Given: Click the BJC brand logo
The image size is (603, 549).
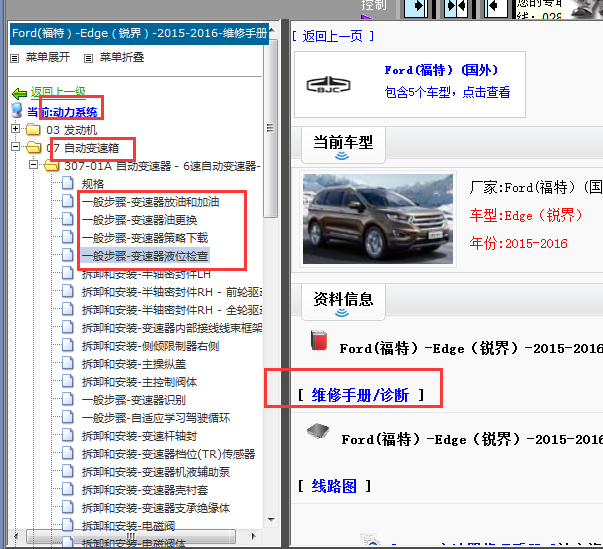Looking at the screenshot, I should point(328,85).
